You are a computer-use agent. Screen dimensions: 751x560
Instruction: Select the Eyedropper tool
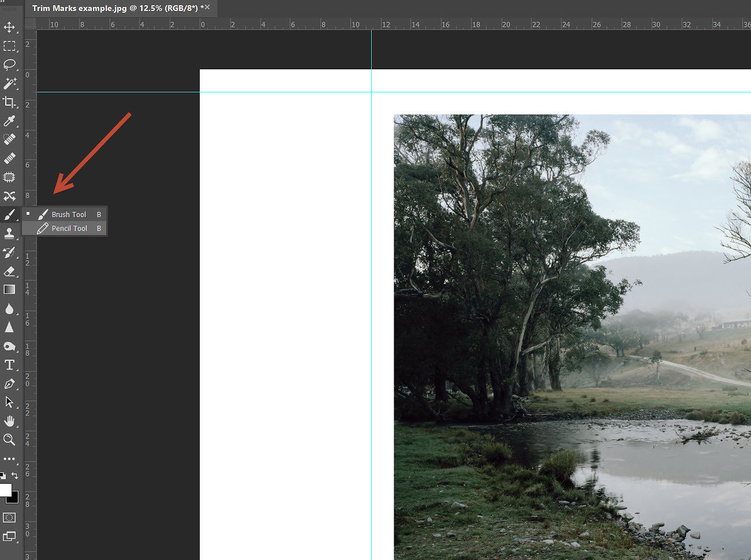[x=10, y=121]
